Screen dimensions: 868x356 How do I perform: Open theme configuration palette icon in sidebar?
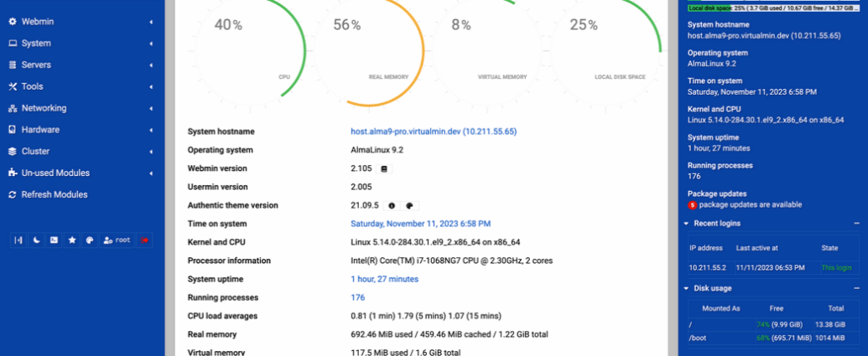tap(90, 240)
